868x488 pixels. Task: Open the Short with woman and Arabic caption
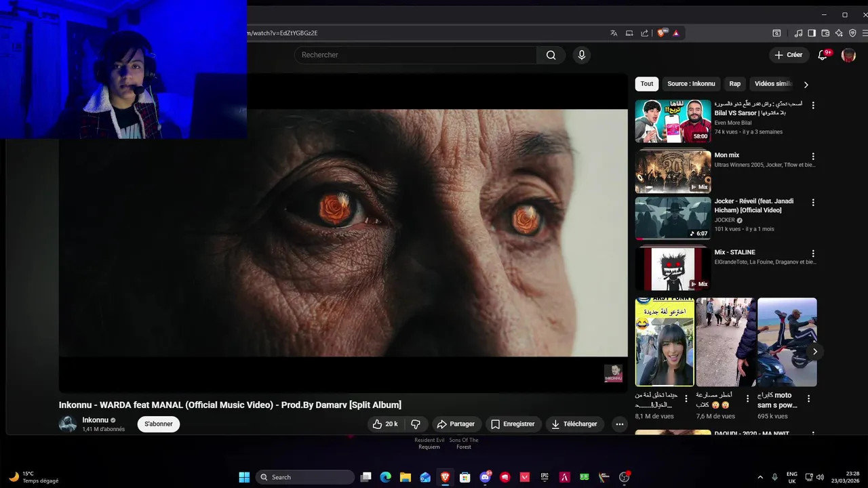665,342
